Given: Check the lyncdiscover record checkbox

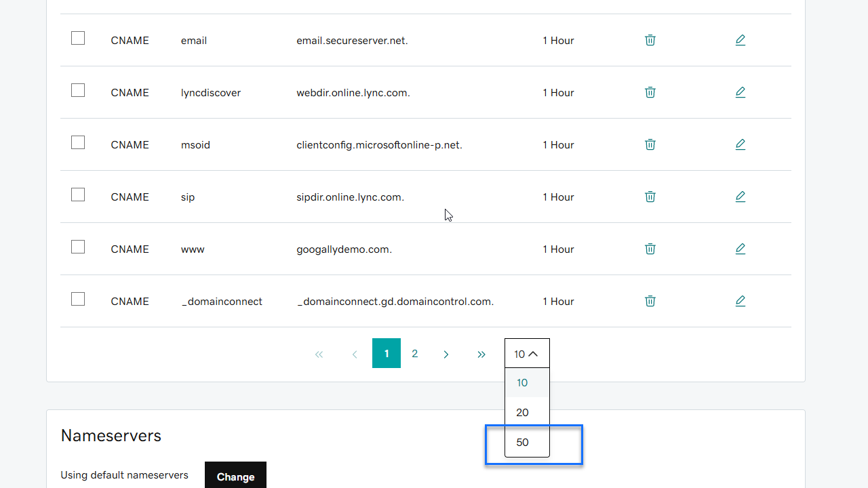Looking at the screenshot, I should [78, 90].
